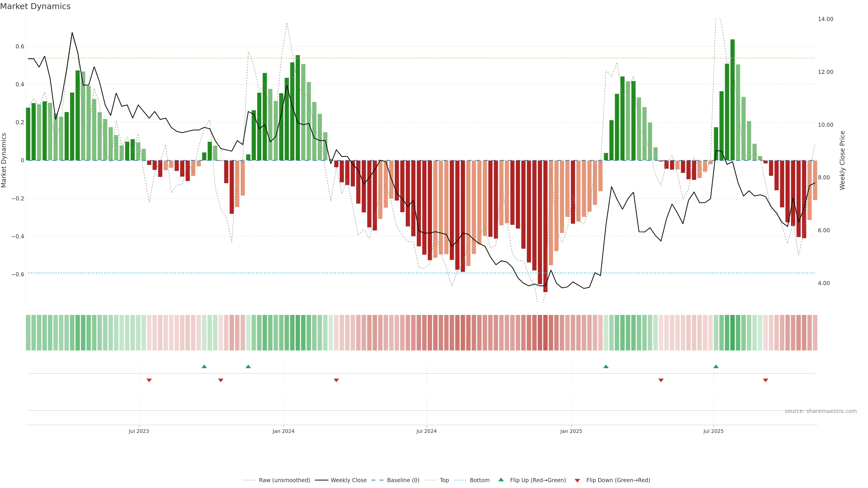Toggle the Weekly Close legend entry
Viewport: 868px width, 488px height.
click(x=348, y=480)
